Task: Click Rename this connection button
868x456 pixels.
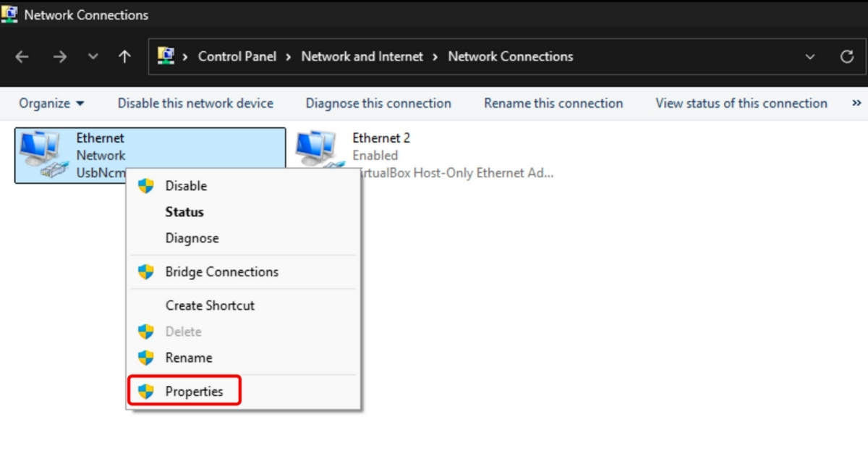Action: (553, 104)
